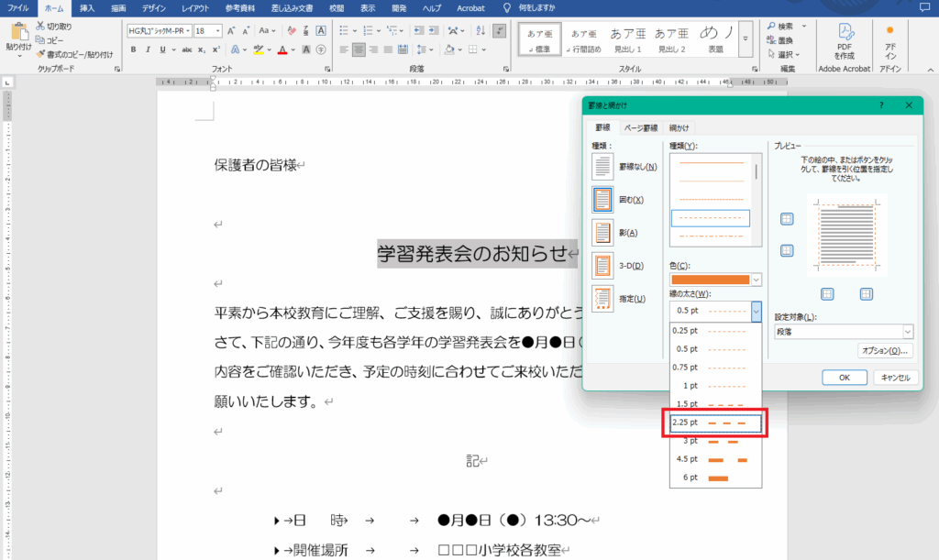The image size is (939, 560).
Task: Toggle character shading button
Action: tap(306, 49)
